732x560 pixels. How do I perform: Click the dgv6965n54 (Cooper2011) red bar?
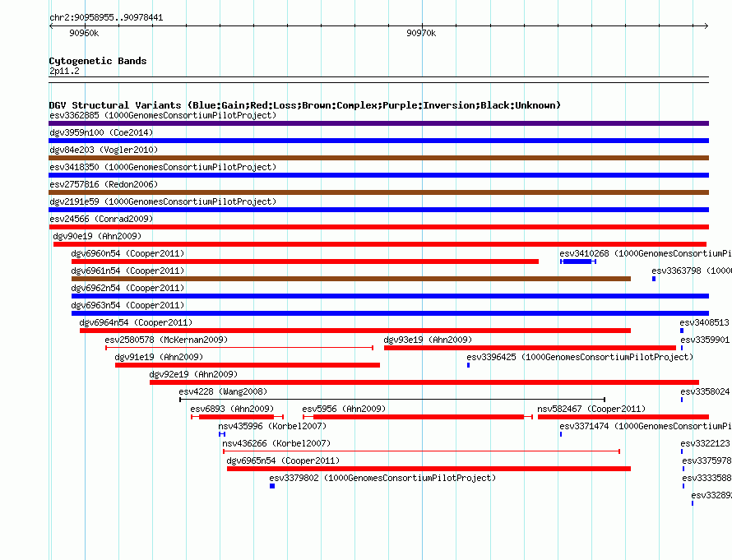coord(429,469)
